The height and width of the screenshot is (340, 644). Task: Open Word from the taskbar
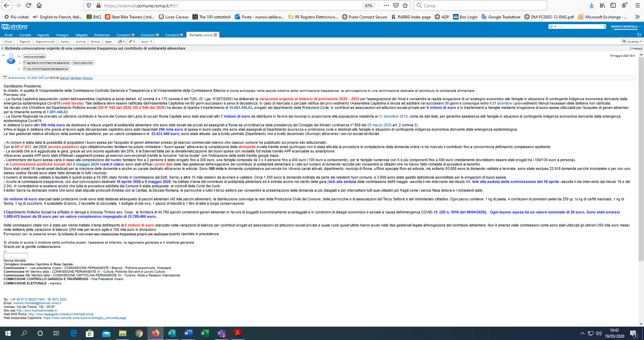[x=188, y=333]
